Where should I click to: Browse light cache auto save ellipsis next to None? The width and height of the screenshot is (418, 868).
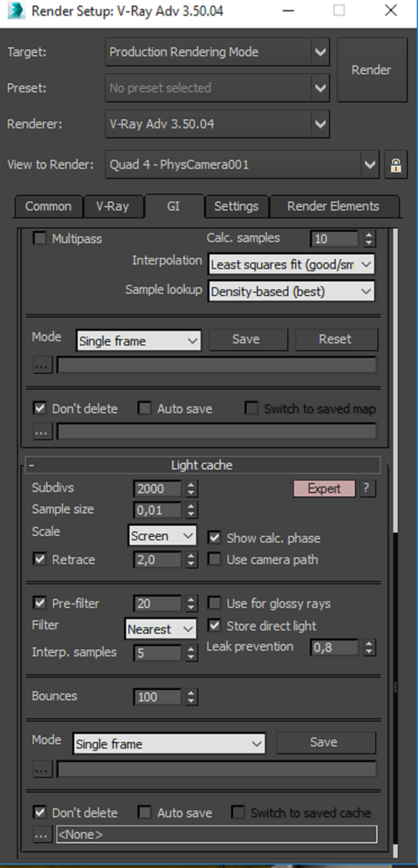[x=43, y=835]
